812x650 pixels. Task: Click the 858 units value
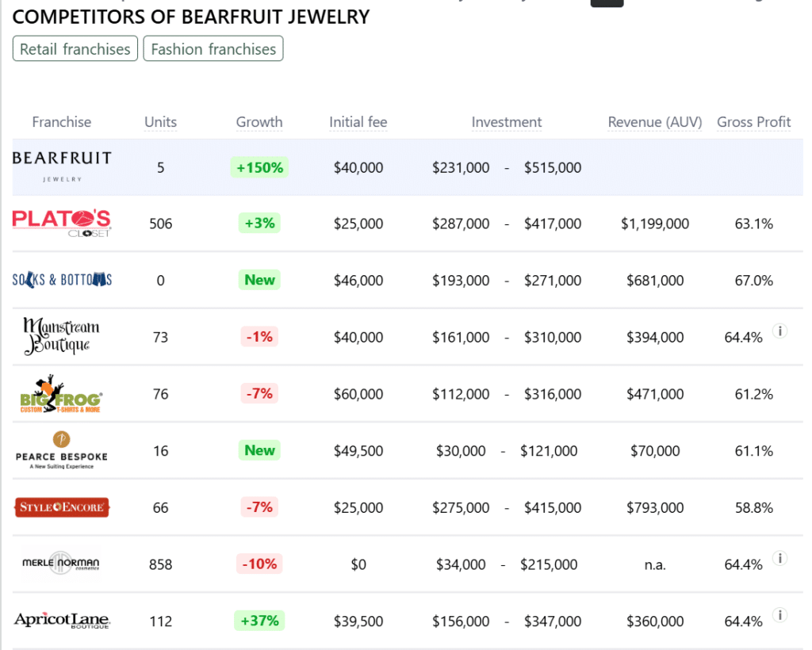click(x=160, y=564)
